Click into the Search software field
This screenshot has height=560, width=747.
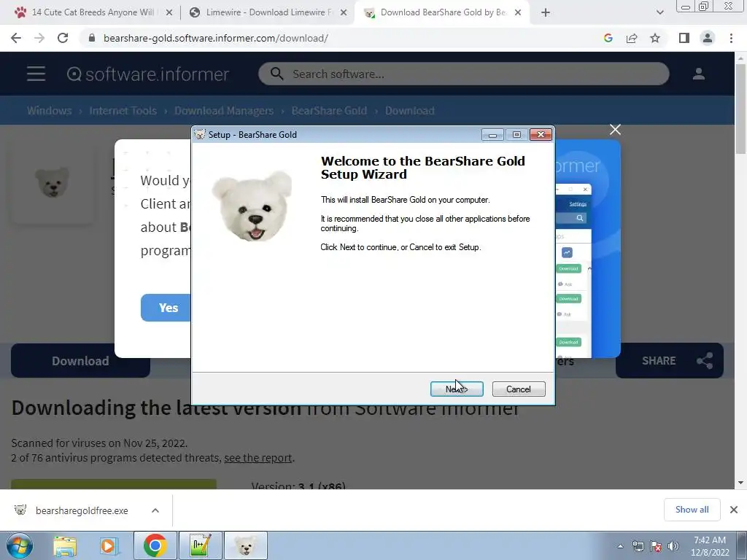[463, 74]
